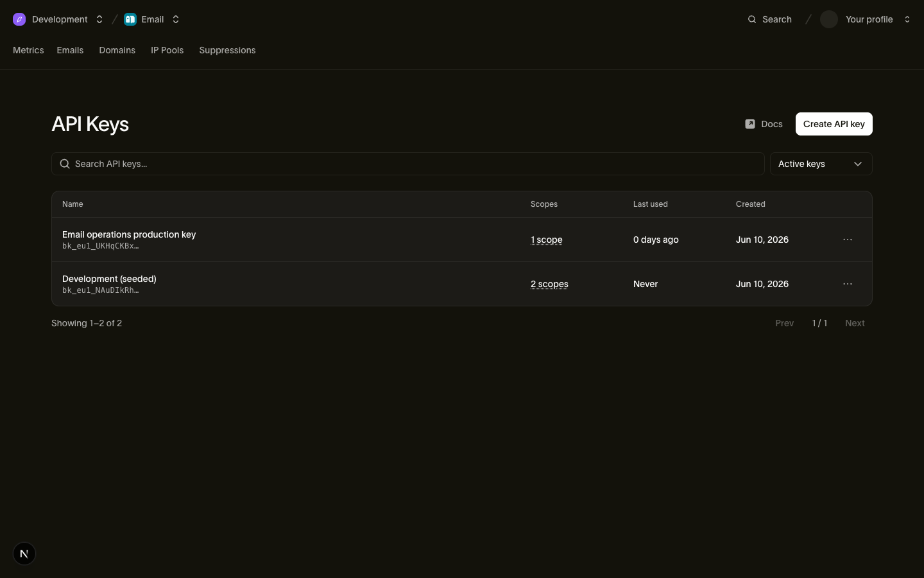Viewport: 924px width, 578px height.
Task: Click the bk_eu1_NAuDIkRh key prefix
Action: click(101, 290)
